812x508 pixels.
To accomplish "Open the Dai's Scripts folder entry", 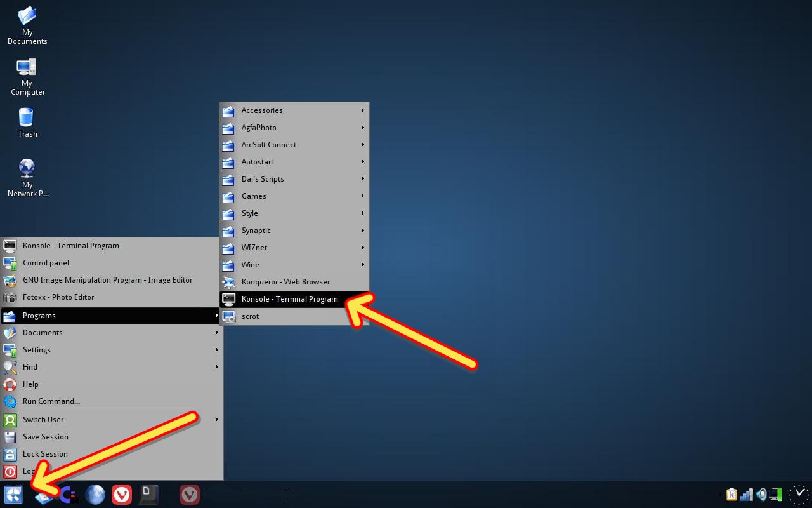I will pos(294,179).
